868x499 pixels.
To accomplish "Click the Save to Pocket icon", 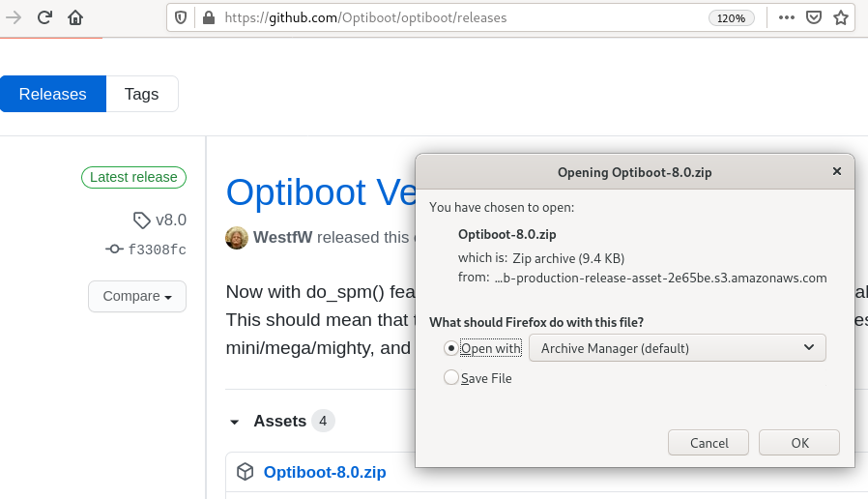I will point(814,17).
